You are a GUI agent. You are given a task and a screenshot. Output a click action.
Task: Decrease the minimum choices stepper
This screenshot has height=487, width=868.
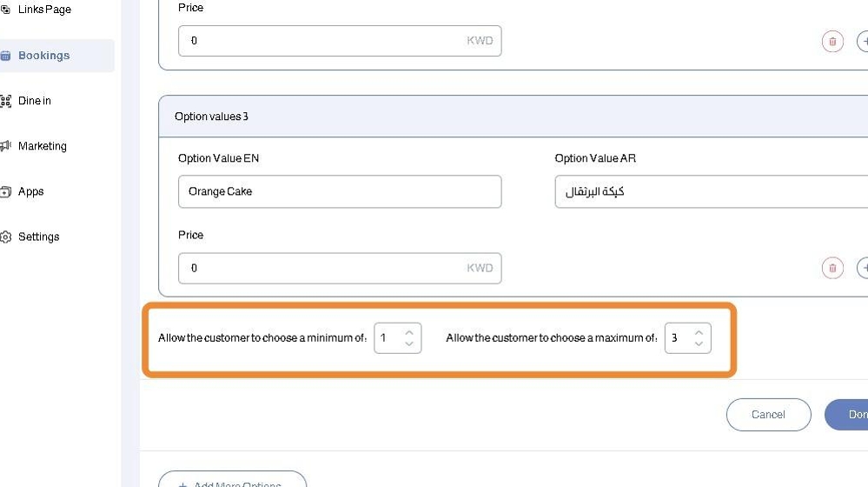(409, 344)
